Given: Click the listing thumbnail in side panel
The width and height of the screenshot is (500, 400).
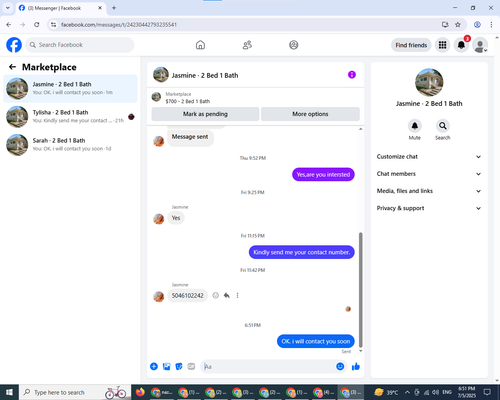Looking at the screenshot, I should [429, 82].
